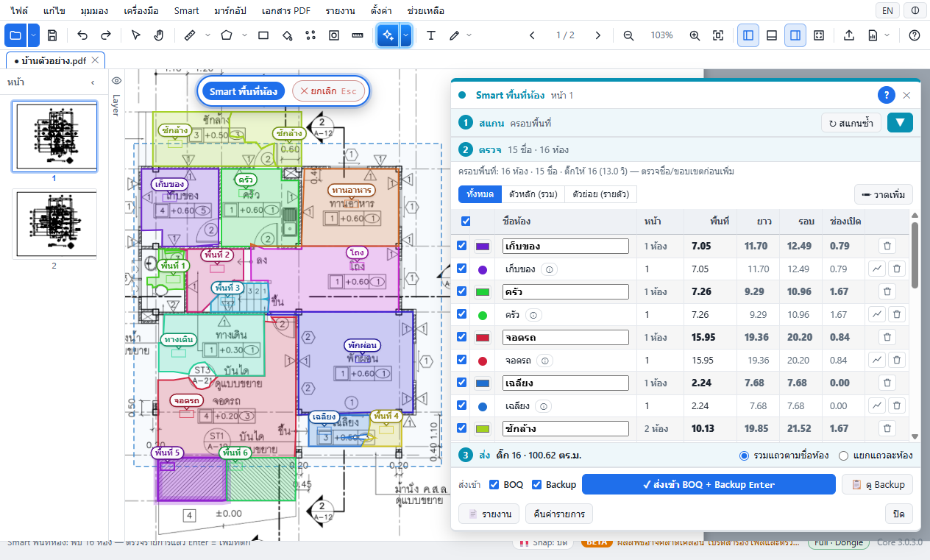Click the green swatch for ครัว

tap(483, 291)
